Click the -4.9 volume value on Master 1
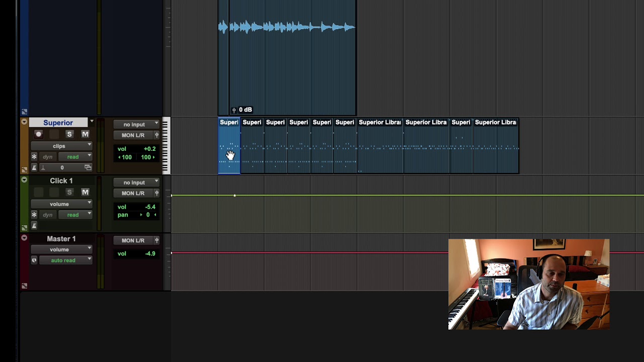 coord(150,253)
